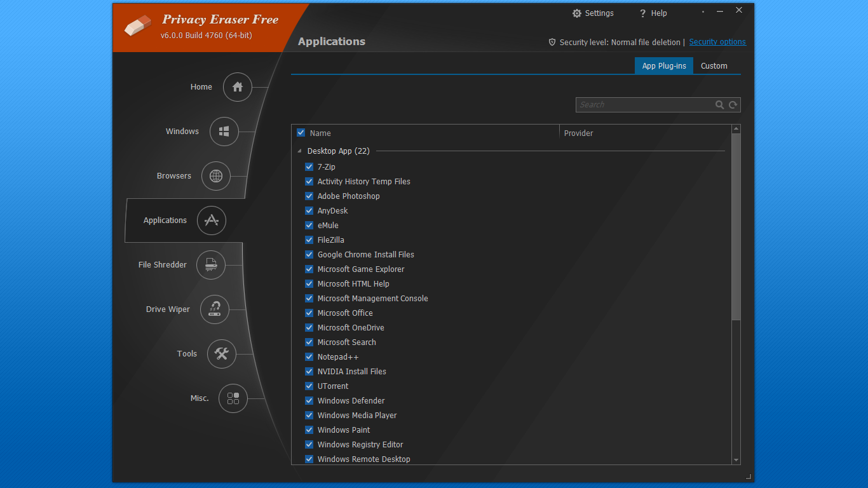This screenshot has width=868, height=488.
Task: Uncheck the Windows Defender item
Action: click(x=309, y=400)
